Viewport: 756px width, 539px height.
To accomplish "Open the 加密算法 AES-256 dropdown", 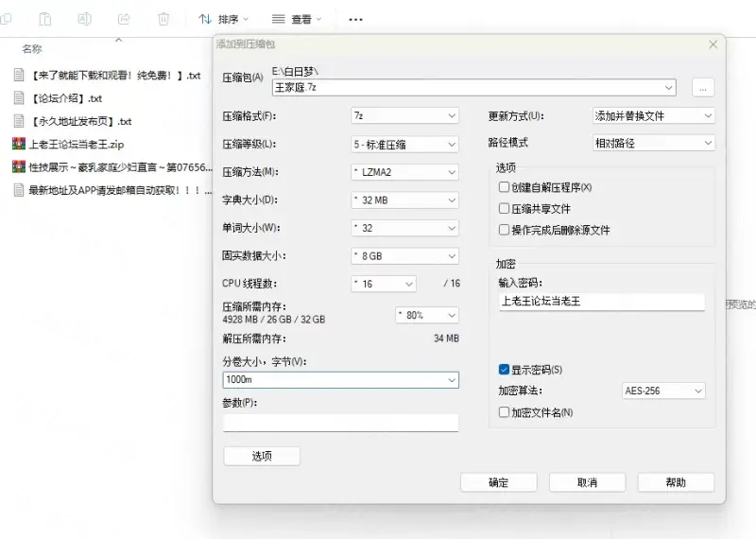I will [x=663, y=391].
